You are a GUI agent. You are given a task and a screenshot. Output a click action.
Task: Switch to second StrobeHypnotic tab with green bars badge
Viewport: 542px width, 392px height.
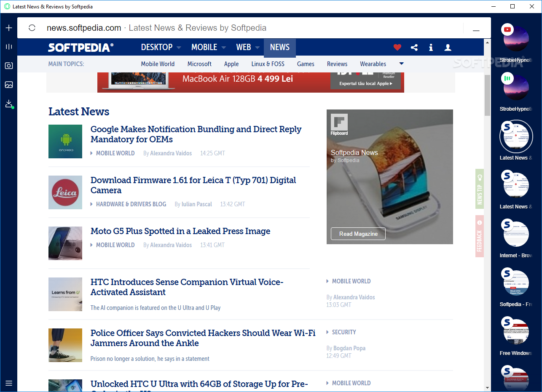[x=516, y=88]
